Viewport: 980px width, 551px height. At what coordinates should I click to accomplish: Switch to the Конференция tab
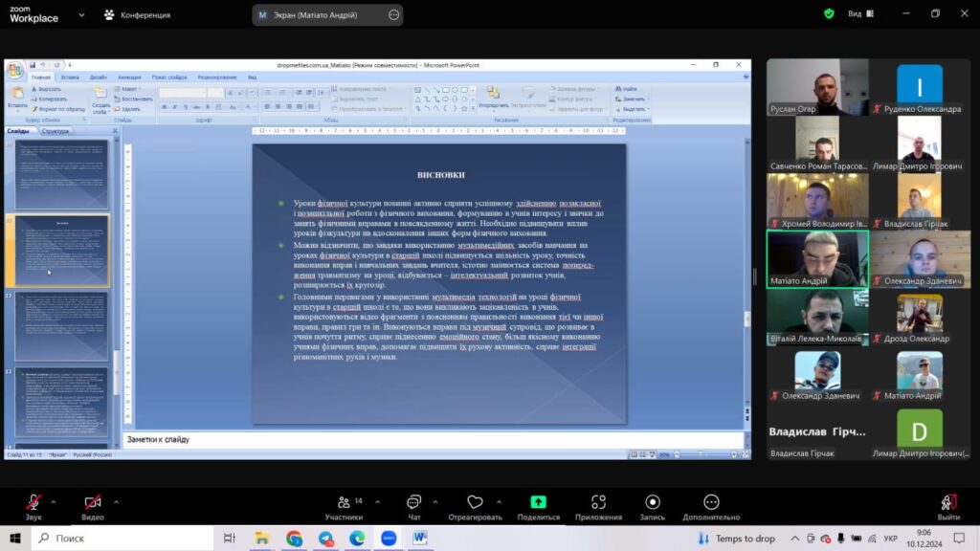point(137,15)
